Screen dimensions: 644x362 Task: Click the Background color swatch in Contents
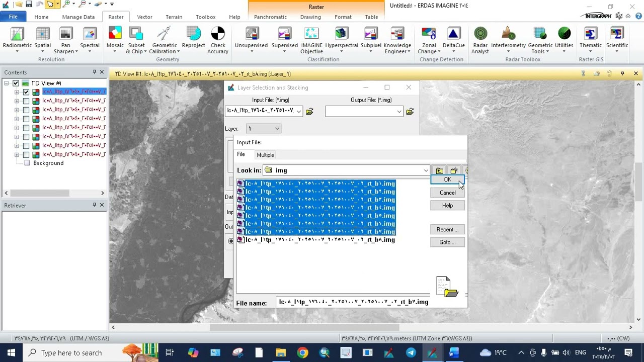(27, 163)
